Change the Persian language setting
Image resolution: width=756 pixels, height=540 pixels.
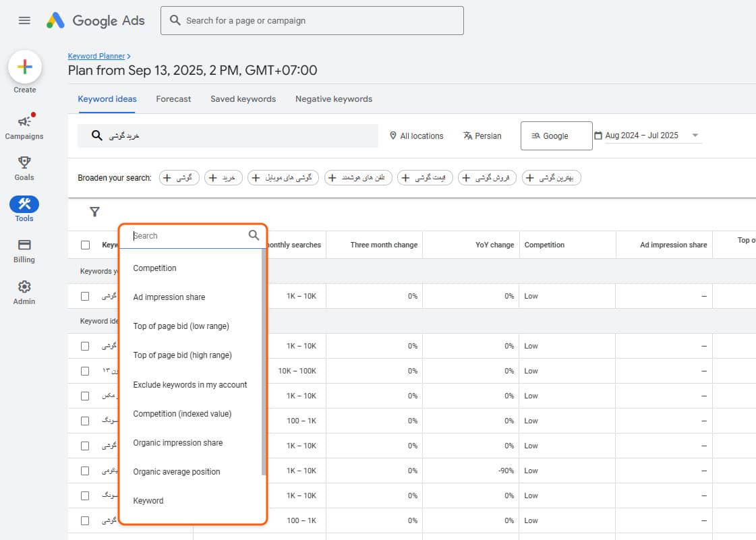tap(482, 136)
